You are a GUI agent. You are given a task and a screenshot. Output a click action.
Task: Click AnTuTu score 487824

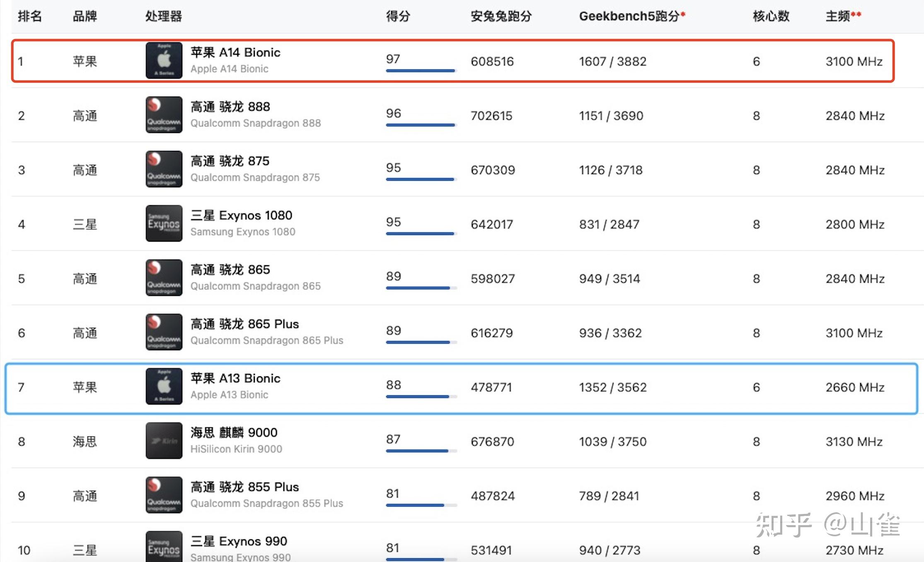pyautogui.click(x=493, y=496)
